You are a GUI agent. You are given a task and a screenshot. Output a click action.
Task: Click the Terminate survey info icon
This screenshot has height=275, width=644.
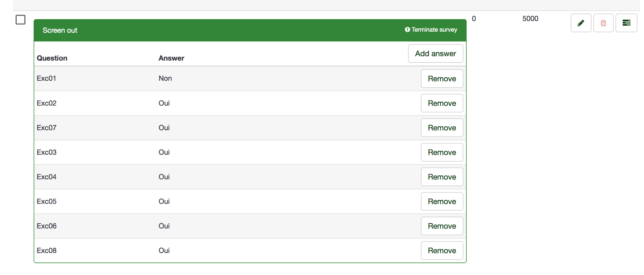(408, 30)
